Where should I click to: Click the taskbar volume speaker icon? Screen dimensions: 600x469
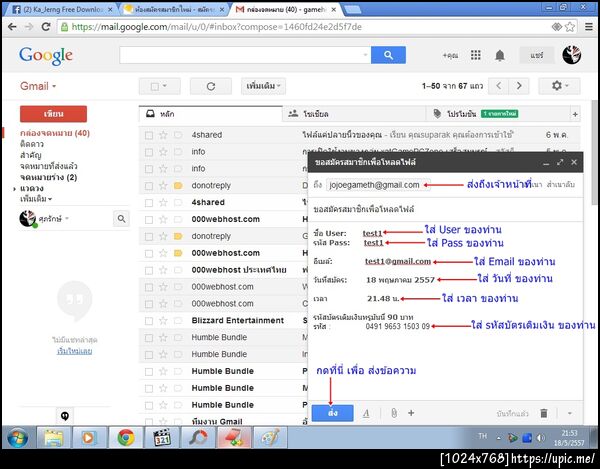pos(540,438)
